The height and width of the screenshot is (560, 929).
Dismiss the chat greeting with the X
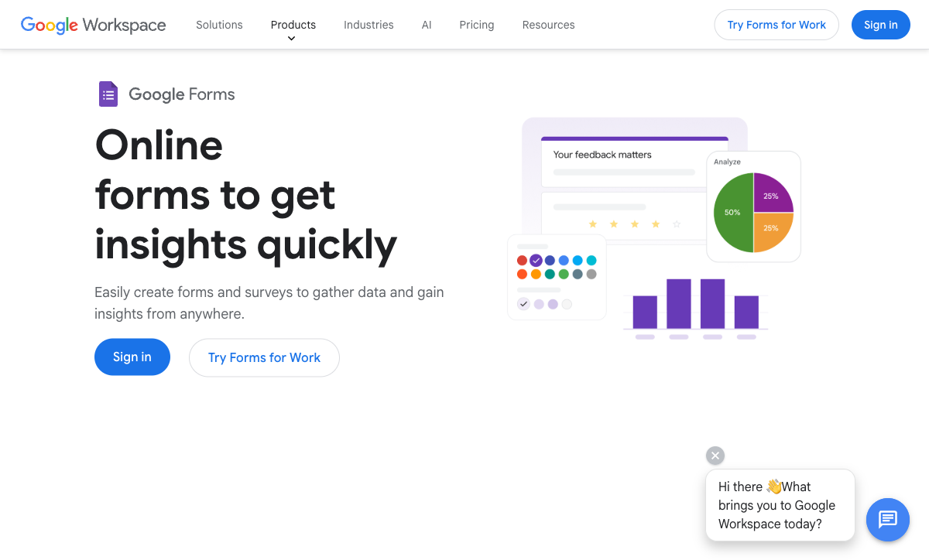[x=715, y=455]
